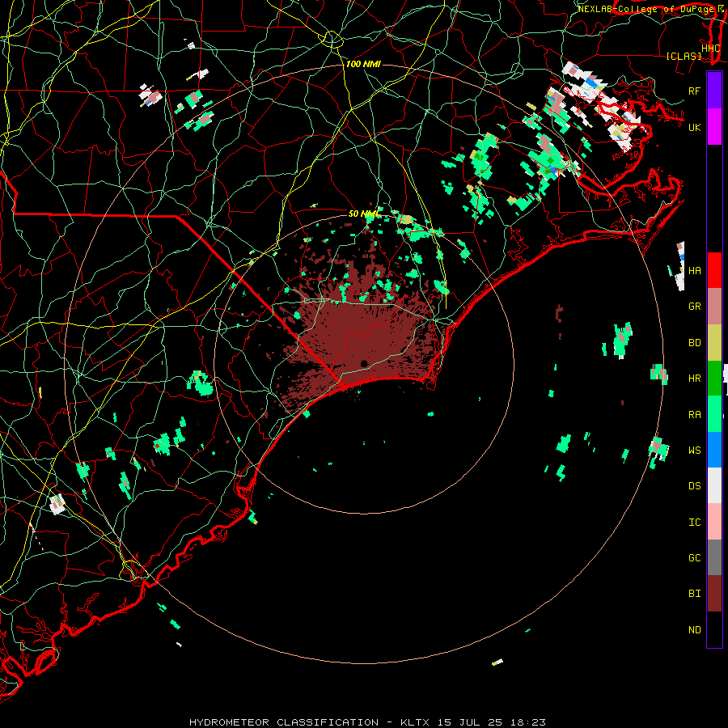Click the GR legend label
The height and width of the screenshot is (728, 728).
coord(694,307)
